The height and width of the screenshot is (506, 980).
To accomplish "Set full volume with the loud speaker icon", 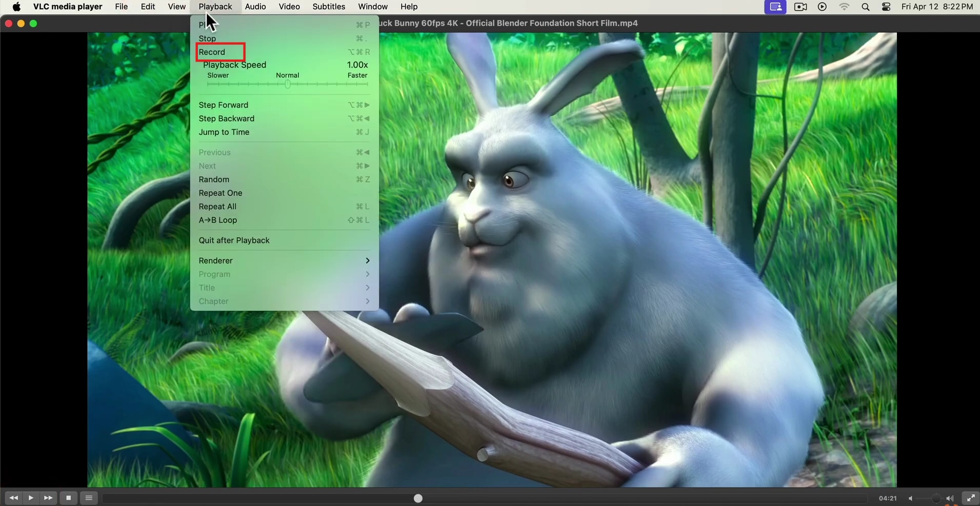I will 950,498.
